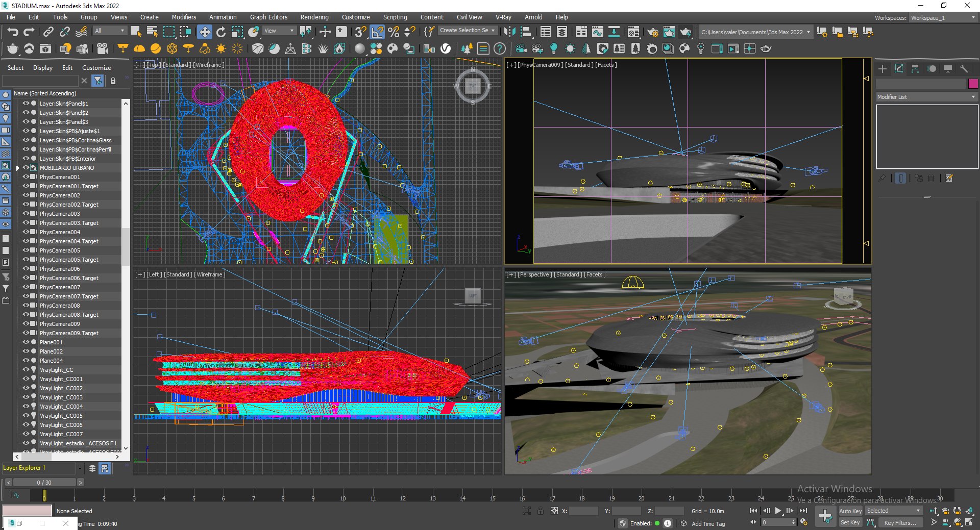The image size is (980, 530).
Task: Click Add Time Tag
Action: [708, 524]
